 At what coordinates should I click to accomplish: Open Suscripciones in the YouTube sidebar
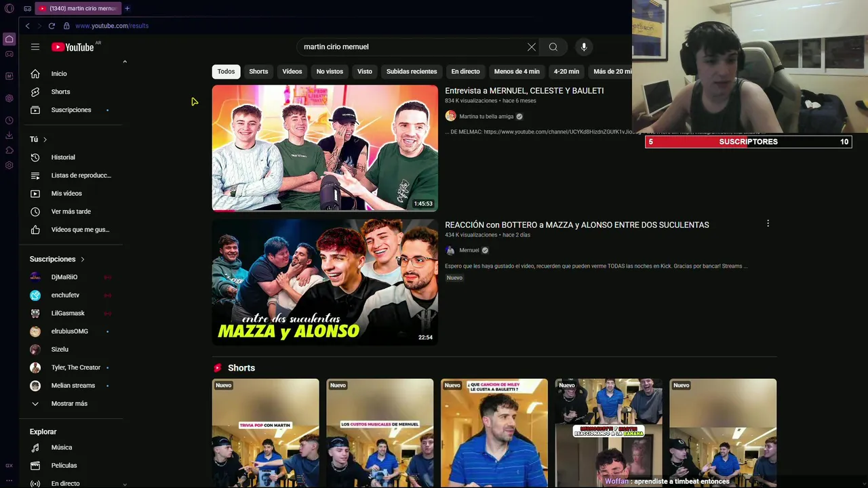tap(71, 110)
